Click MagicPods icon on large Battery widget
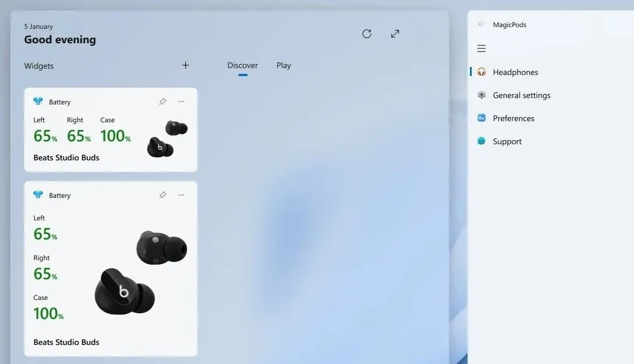The width and height of the screenshot is (634, 364). click(x=38, y=195)
